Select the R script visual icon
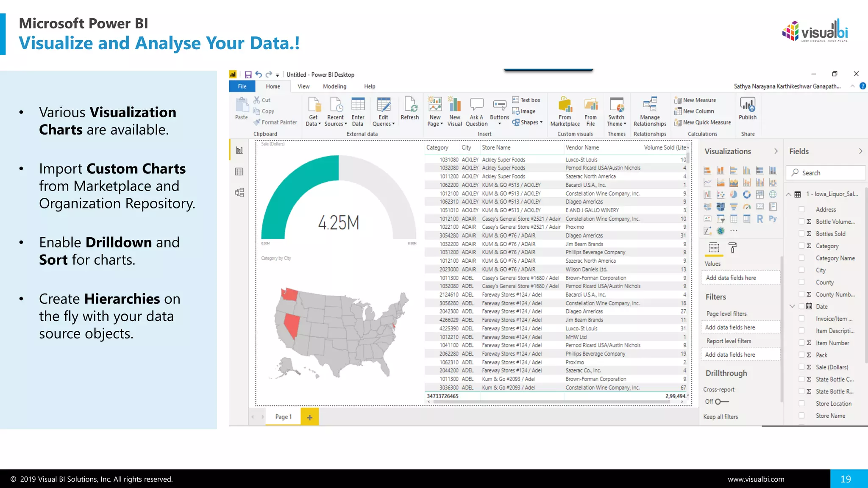This screenshot has height=488, width=868. [760, 219]
